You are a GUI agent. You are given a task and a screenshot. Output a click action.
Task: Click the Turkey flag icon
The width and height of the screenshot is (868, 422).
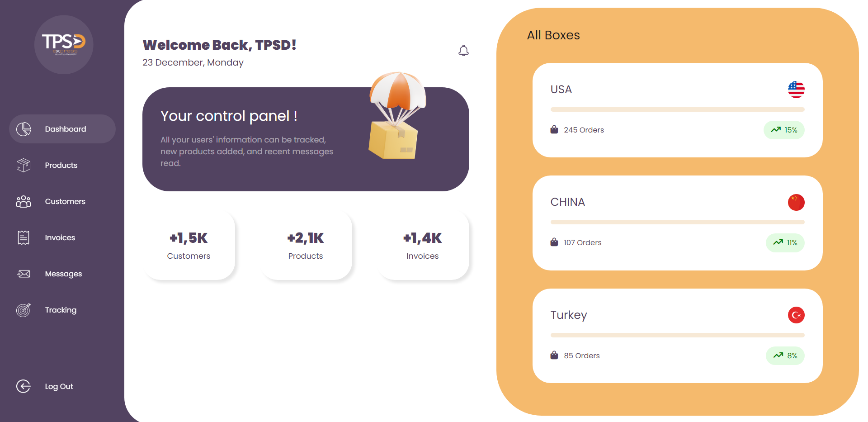(796, 315)
